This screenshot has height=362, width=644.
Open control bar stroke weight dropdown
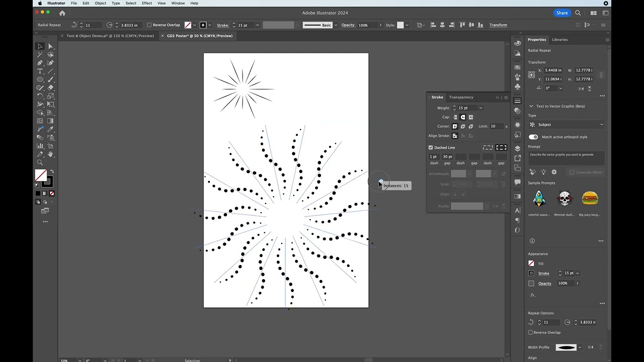coord(257,25)
